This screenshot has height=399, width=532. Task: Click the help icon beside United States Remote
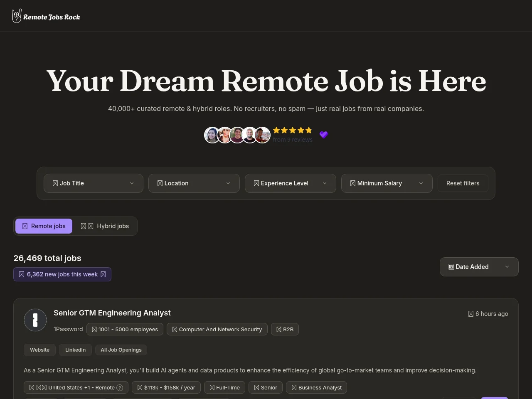[120, 388]
